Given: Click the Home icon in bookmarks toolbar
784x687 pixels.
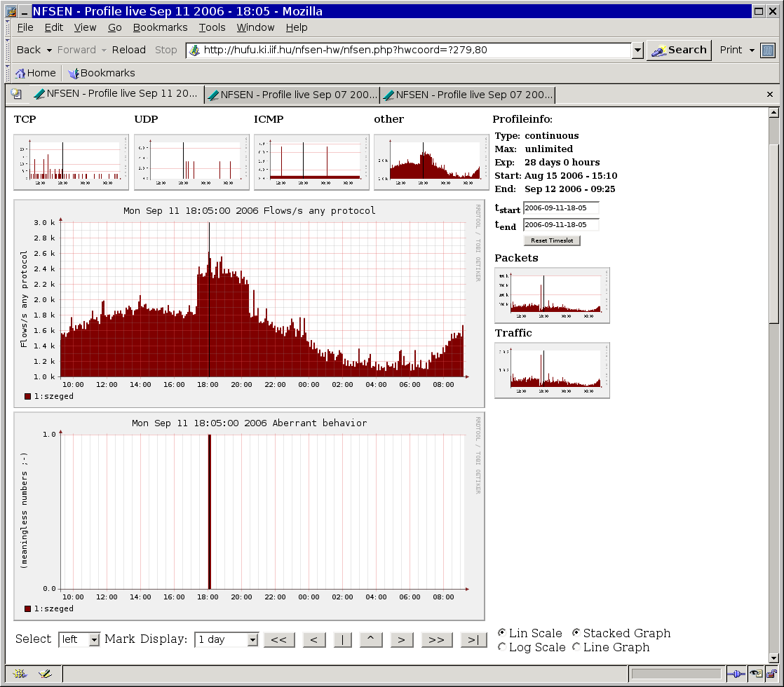Looking at the screenshot, I should 20,74.
